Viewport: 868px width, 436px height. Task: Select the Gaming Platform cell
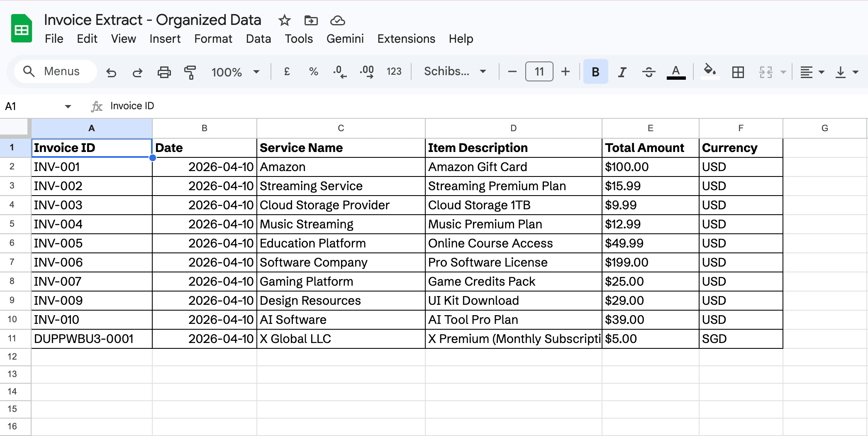click(341, 282)
